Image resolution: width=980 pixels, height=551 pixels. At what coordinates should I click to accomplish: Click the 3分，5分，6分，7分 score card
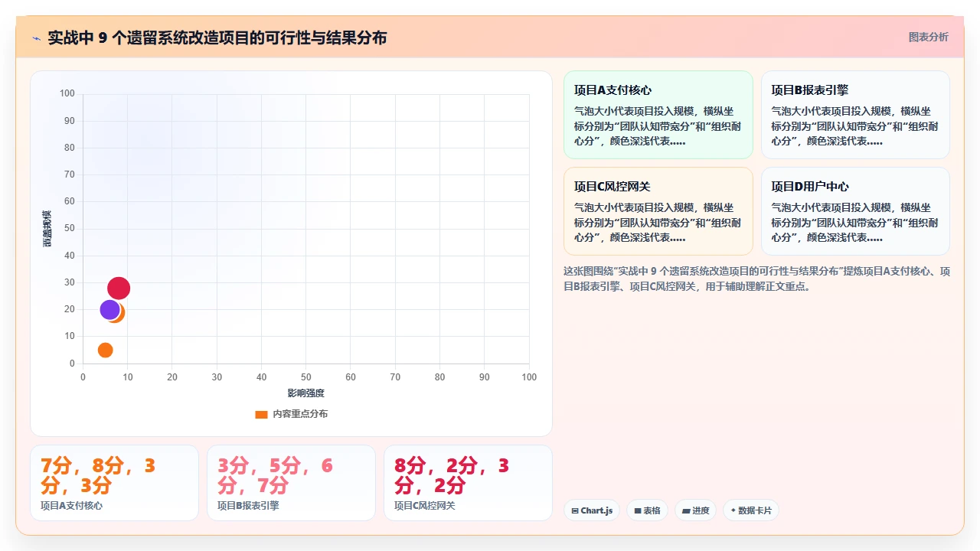tap(291, 483)
